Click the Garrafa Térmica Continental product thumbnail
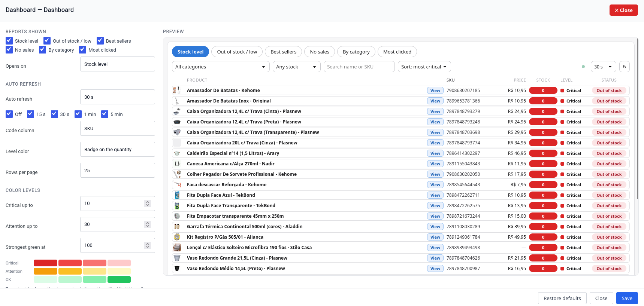 [177, 227]
